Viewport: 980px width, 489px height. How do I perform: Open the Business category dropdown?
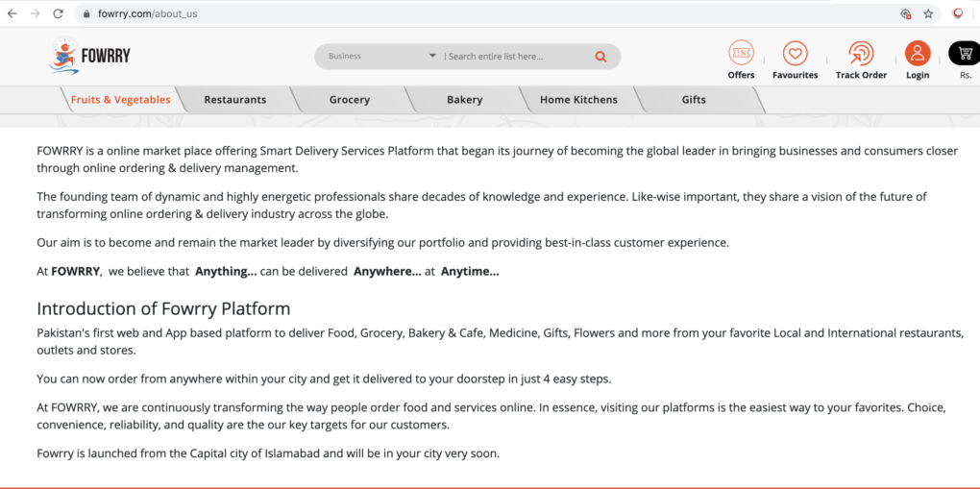point(381,57)
